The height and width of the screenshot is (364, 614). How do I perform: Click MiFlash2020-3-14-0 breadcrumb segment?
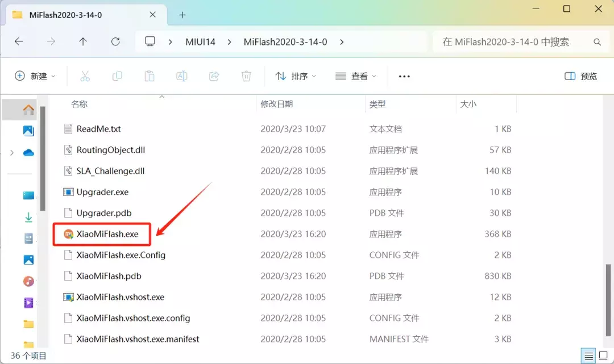coord(285,42)
